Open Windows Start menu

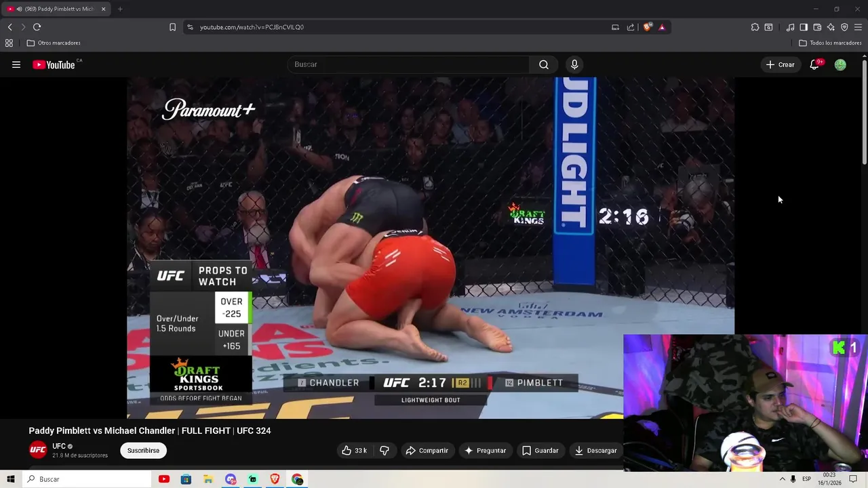click(11, 479)
